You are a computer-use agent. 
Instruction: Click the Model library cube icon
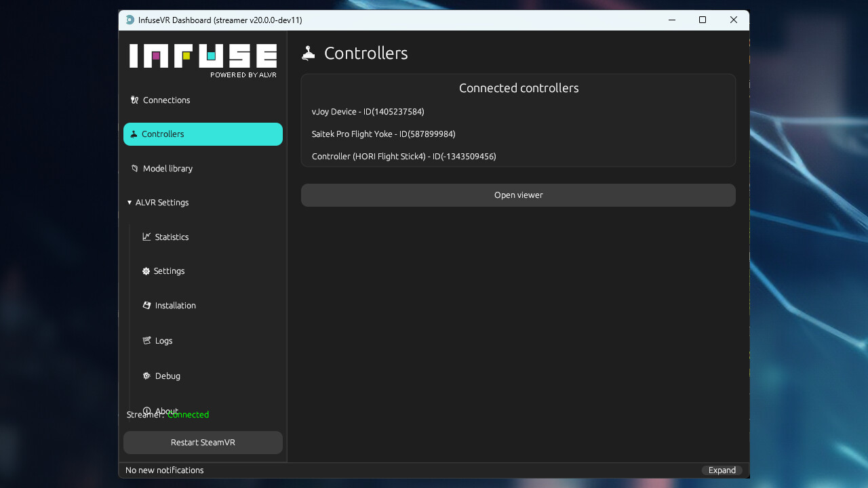coord(135,168)
